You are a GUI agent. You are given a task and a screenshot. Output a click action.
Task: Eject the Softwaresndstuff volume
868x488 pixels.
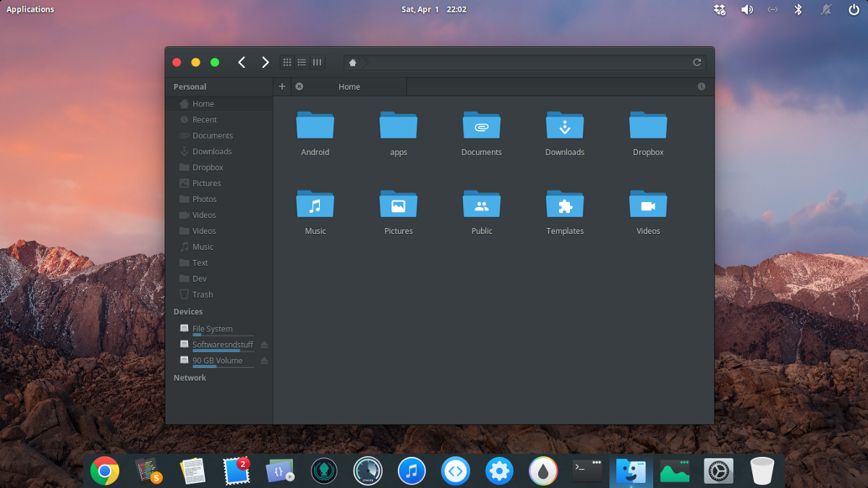[x=264, y=345]
